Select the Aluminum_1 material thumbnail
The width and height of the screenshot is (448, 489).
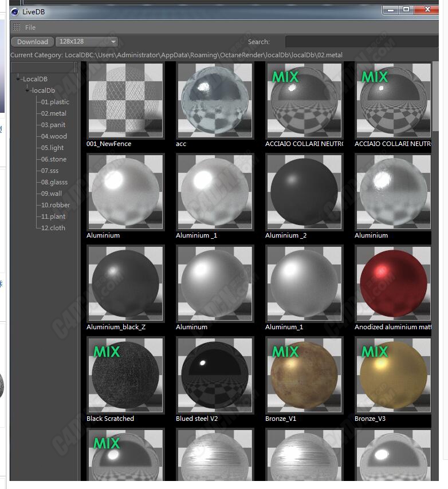[x=304, y=283]
